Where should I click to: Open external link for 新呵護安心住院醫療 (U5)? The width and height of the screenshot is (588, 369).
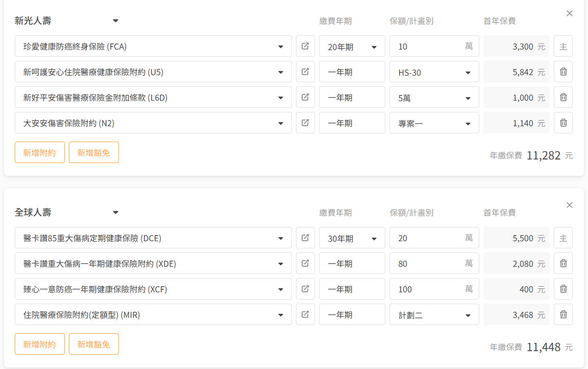point(305,72)
